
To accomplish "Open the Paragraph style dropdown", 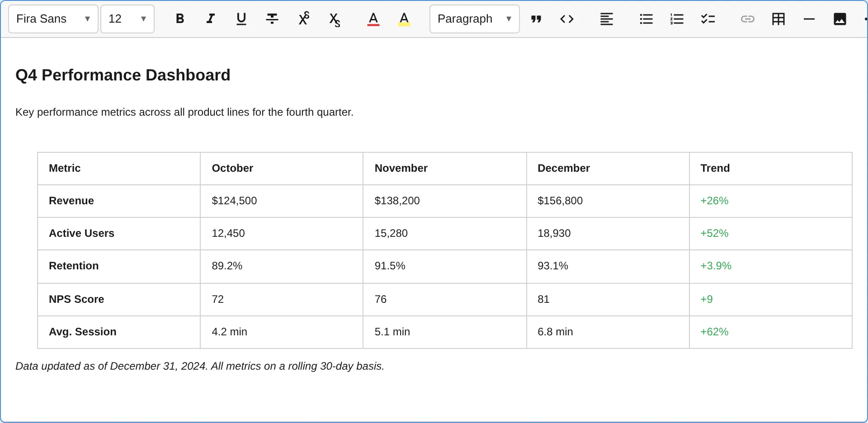I will 474,19.
